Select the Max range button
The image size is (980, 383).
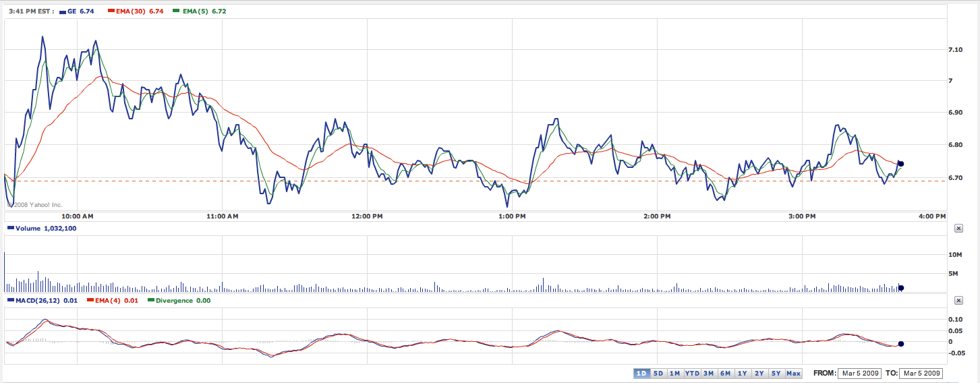[x=793, y=374]
